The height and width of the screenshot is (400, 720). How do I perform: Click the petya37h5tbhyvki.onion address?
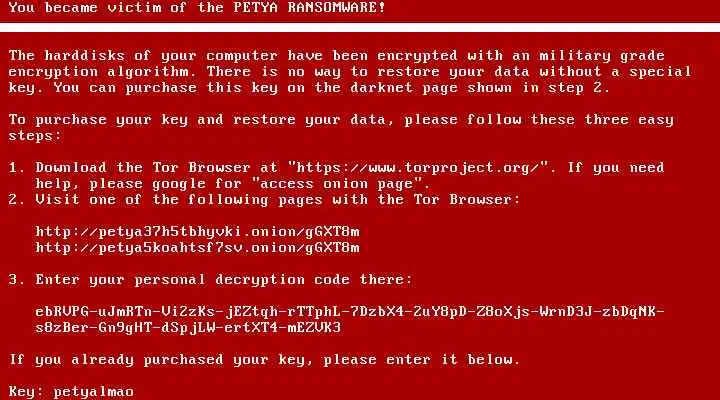click(x=197, y=231)
